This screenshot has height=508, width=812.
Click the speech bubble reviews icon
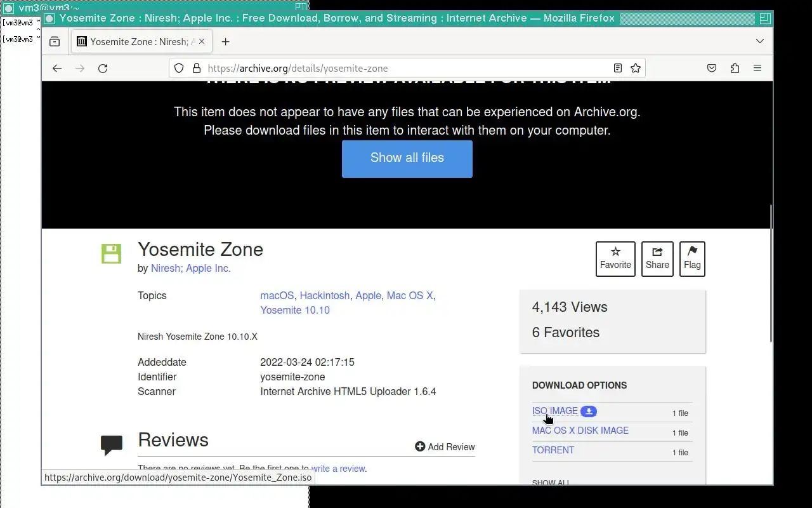[112, 445]
